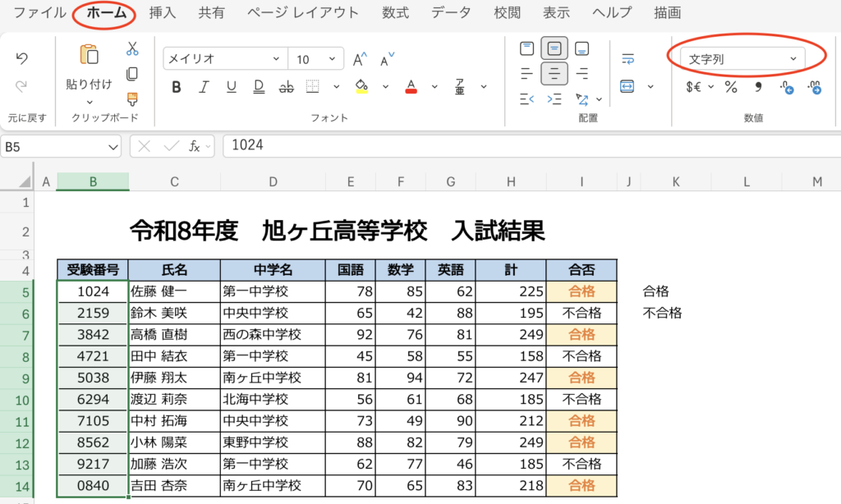The image size is (841, 504).
Task: Increase font size with the larger A icon
Action: [359, 59]
